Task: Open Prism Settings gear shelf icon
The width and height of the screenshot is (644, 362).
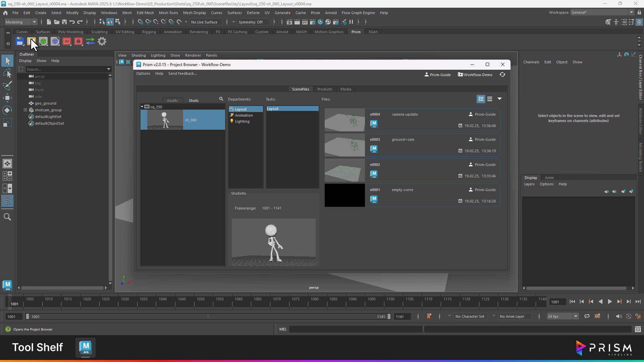Action: [102, 42]
